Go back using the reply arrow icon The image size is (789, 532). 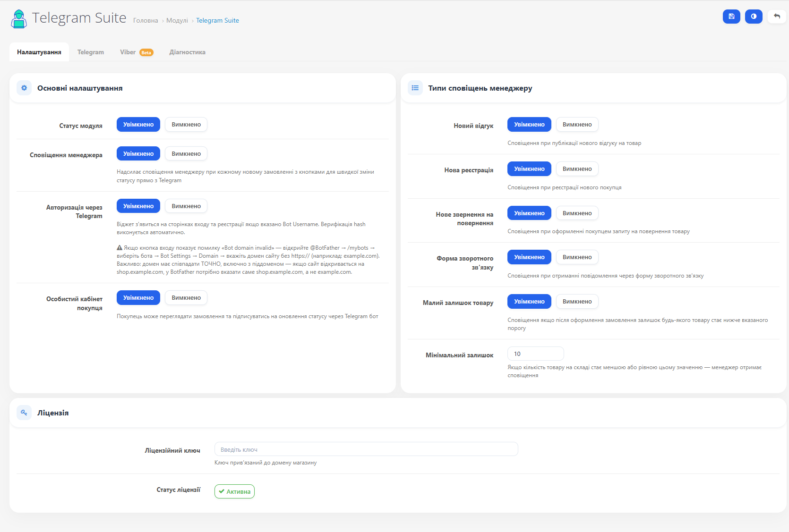777,17
